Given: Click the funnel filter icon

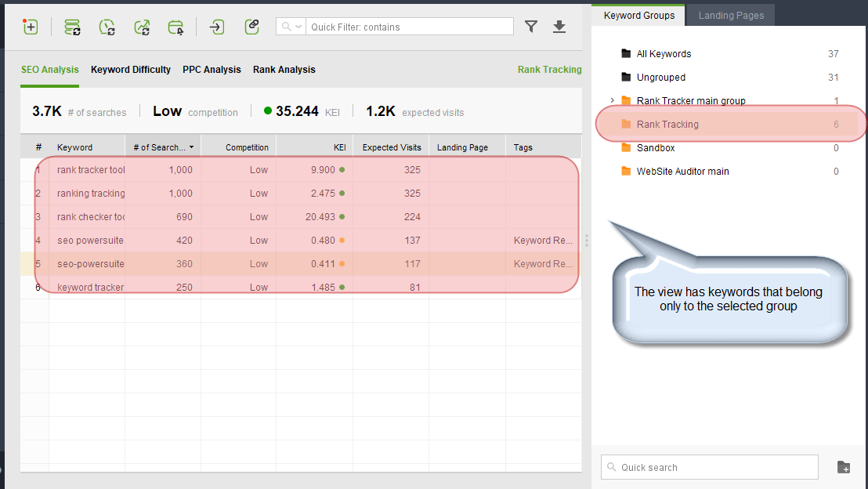Looking at the screenshot, I should pyautogui.click(x=531, y=27).
